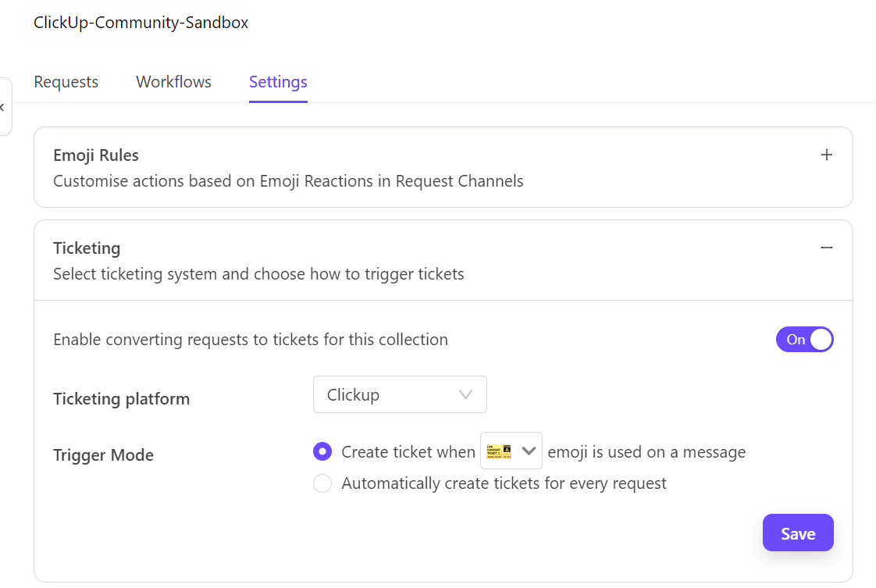
Task: Click the yellow ticket emoji icon
Action: click(x=499, y=451)
